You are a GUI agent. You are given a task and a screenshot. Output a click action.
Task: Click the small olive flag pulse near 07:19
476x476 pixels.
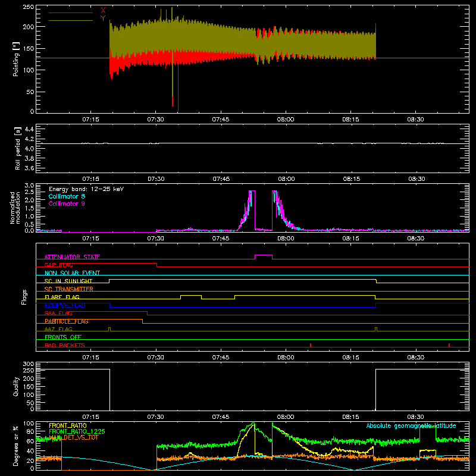pyautogui.click(x=109, y=329)
